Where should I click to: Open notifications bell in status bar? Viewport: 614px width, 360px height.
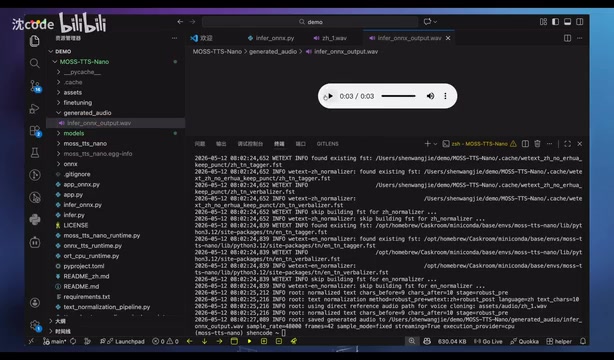583,341
